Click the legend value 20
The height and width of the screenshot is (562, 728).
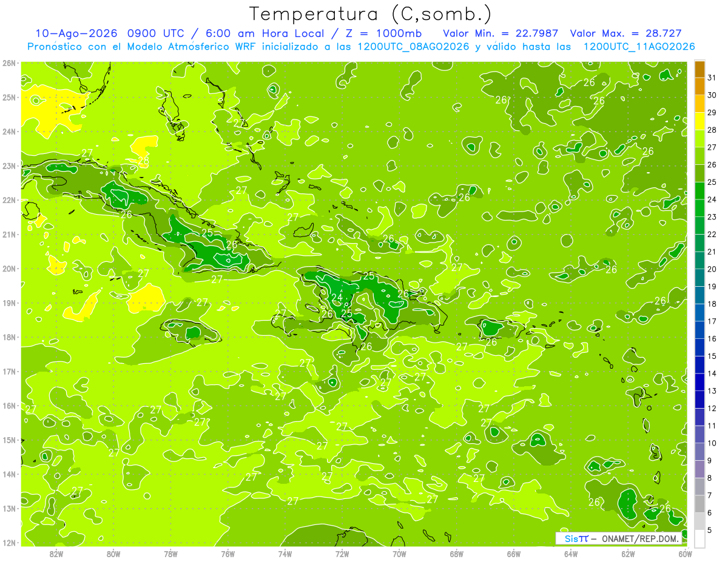tap(712, 269)
